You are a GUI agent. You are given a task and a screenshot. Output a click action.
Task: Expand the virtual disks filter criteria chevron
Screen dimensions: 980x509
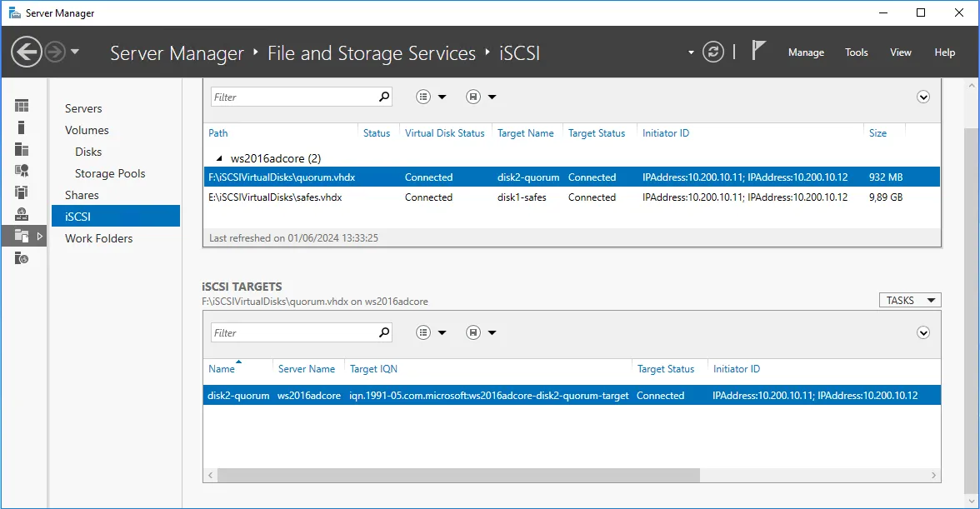point(923,97)
